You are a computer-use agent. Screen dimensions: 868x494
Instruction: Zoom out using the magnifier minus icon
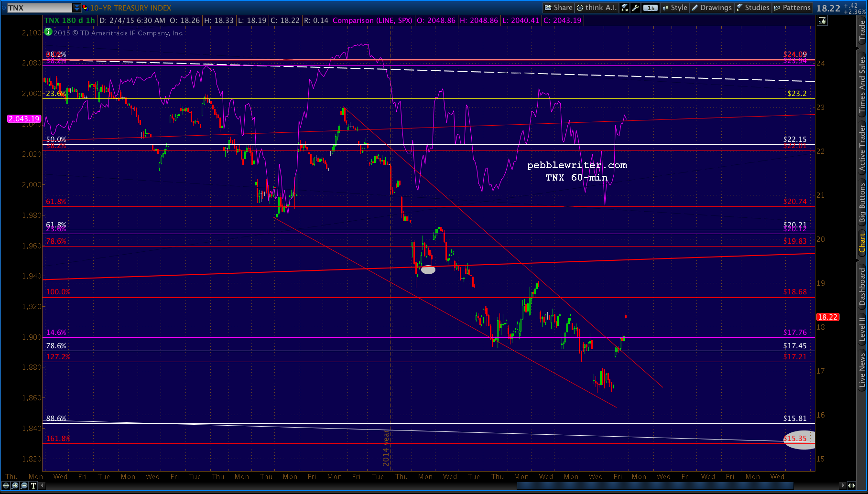[24, 486]
